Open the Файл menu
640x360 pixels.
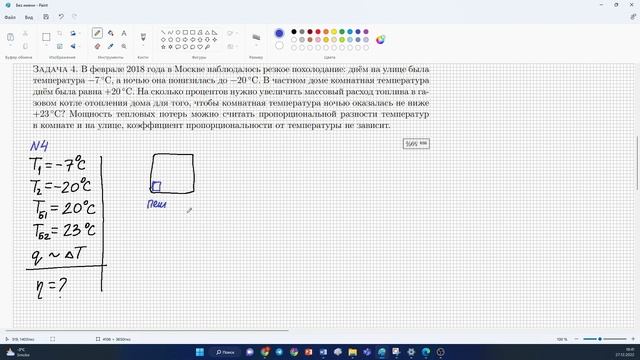pyautogui.click(x=10, y=17)
